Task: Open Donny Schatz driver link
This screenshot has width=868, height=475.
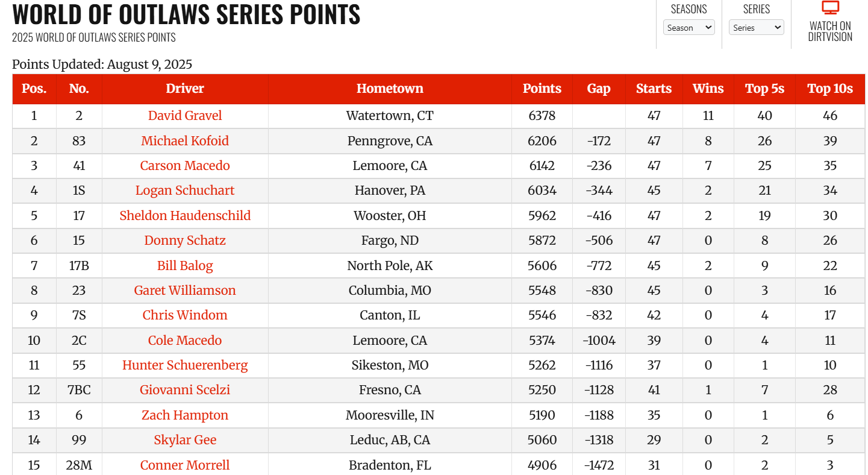Action: tap(185, 241)
